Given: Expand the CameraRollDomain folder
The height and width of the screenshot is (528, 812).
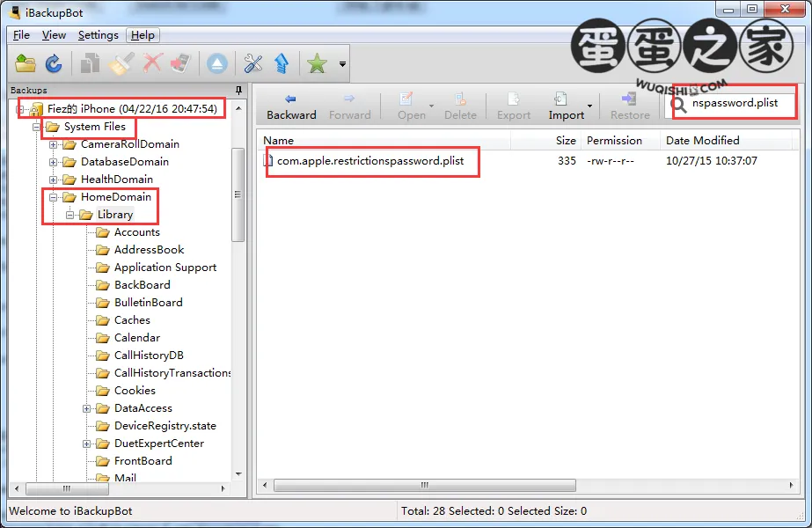Looking at the screenshot, I should click(x=53, y=144).
